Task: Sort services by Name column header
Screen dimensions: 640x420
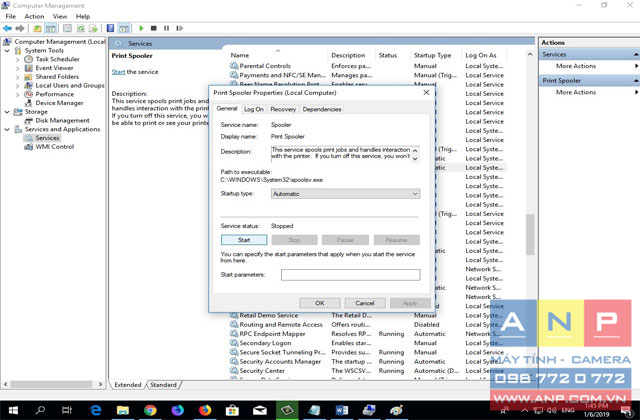Action: [240, 55]
